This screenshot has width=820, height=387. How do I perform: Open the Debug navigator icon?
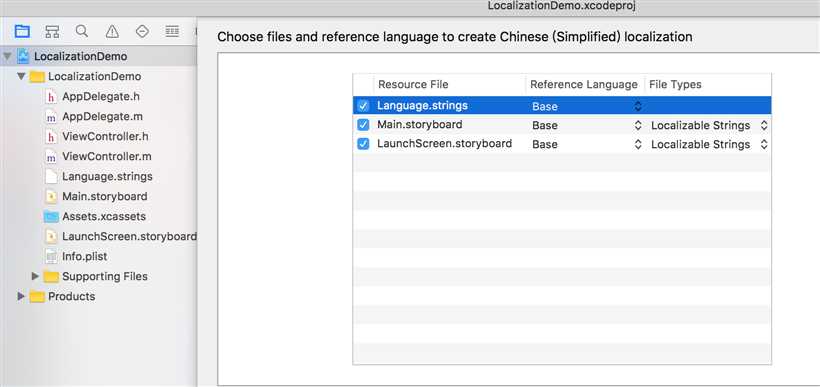(172, 31)
